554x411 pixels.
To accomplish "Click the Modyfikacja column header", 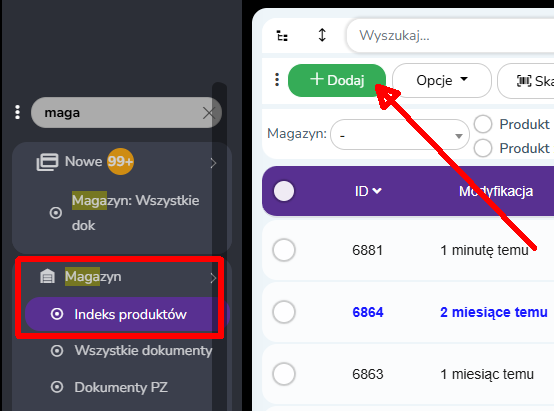I will coord(496,191).
